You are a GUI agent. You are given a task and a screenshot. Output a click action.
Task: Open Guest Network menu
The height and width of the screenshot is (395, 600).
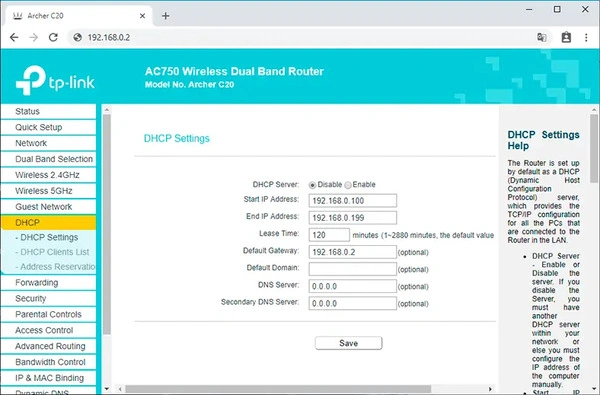49,207
